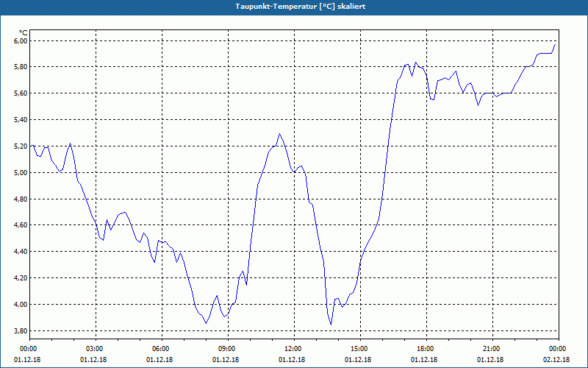Screen dimensions: 588x368
Task: Select the '6,00' y-axis label
Action: tap(20, 40)
